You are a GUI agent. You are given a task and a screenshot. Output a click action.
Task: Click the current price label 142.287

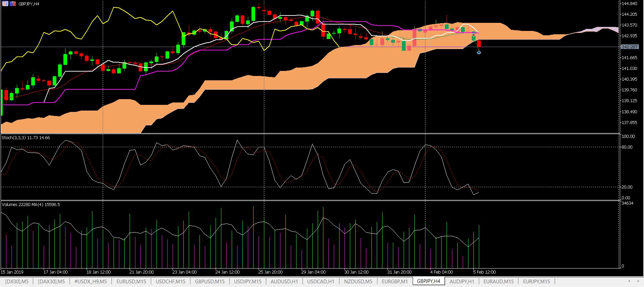(x=630, y=47)
